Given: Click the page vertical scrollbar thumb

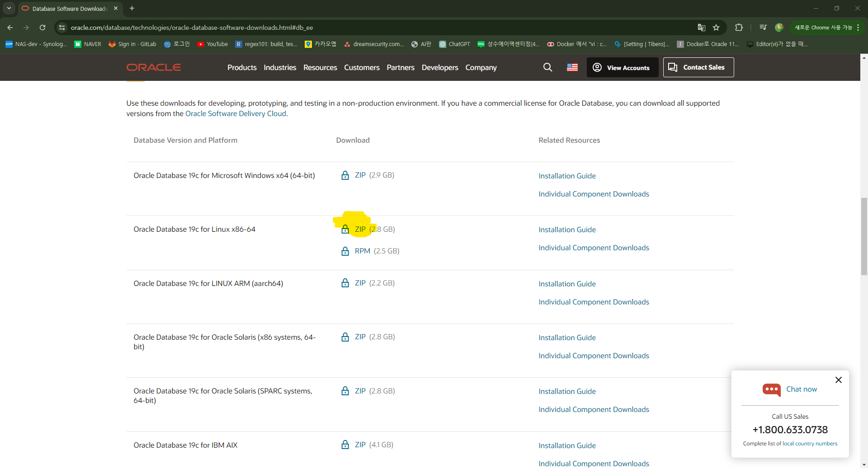Looking at the screenshot, I should pos(864,236).
